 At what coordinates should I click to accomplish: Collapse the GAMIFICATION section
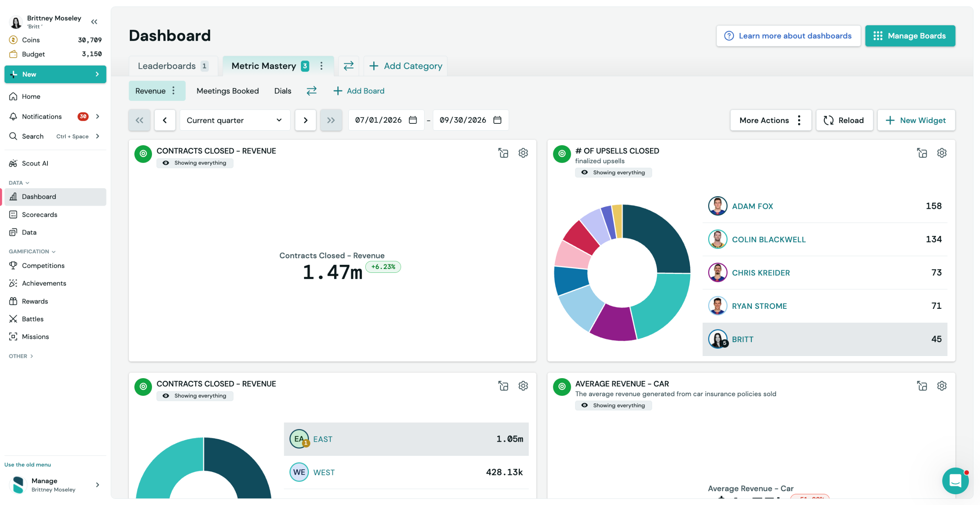(32, 251)
